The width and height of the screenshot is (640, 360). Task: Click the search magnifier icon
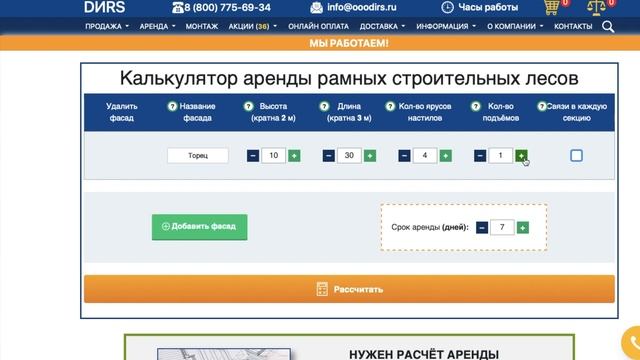608,27
